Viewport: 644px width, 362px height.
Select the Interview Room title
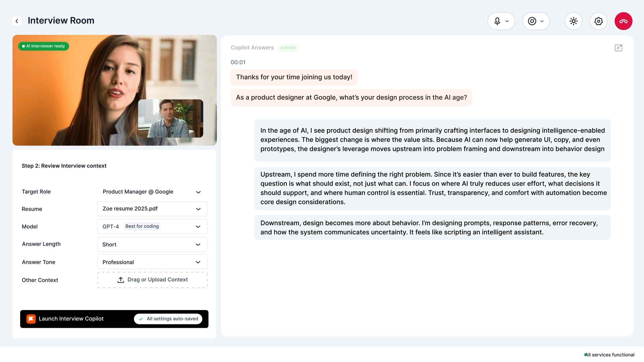tap(61, 20)
